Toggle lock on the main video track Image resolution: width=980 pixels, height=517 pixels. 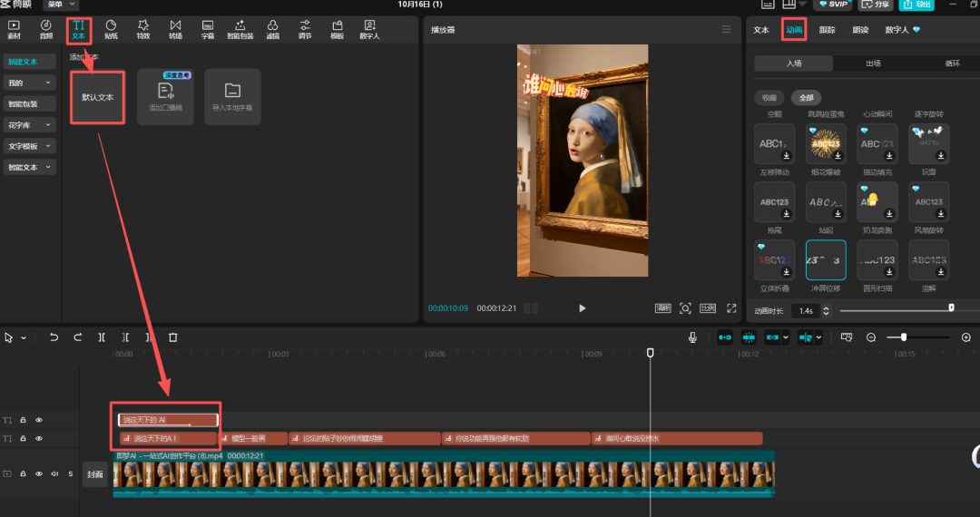click(x=23, y=473)
